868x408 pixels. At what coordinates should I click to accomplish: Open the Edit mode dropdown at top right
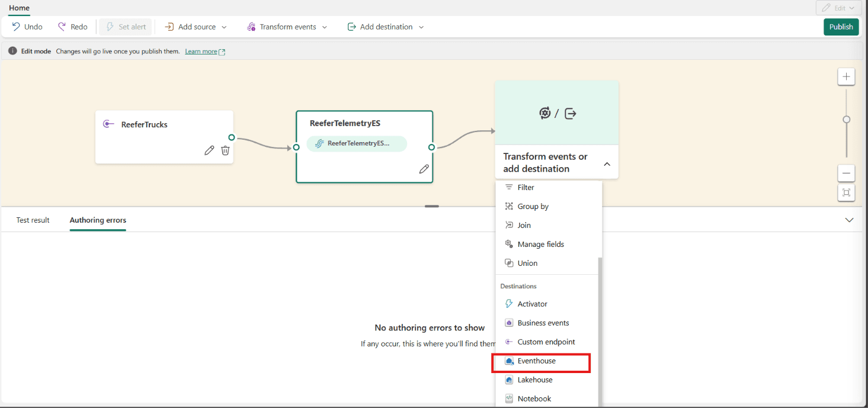838,8
